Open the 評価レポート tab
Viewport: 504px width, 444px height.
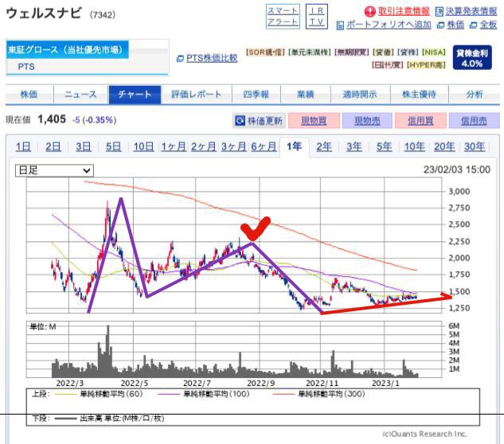pyautogui.click(x=197, y=95)
